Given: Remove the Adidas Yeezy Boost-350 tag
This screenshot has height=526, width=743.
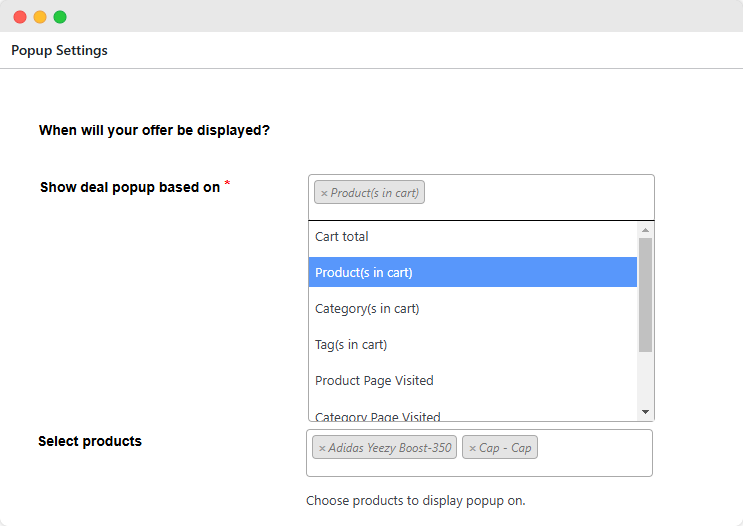Looking at the screenshot, I should click(x=322, y=448).
